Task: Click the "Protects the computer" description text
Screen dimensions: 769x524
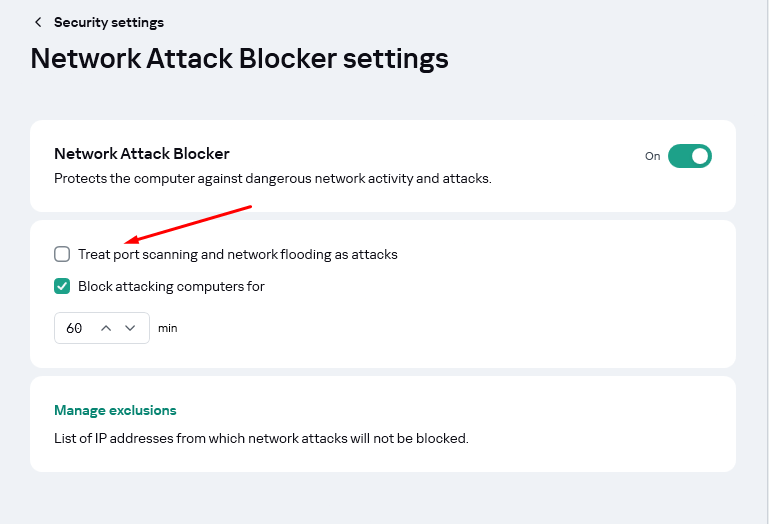Action: pos(273,178)
